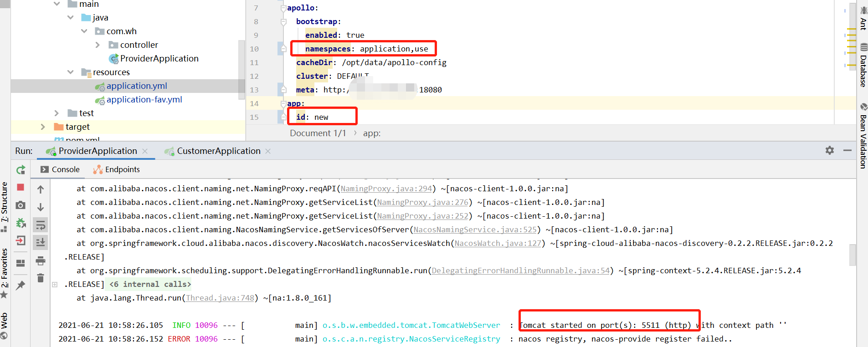Viewport: 868px width, 347px height.
Task: Fold the app block on line 14
Action: tap(283, 104)
